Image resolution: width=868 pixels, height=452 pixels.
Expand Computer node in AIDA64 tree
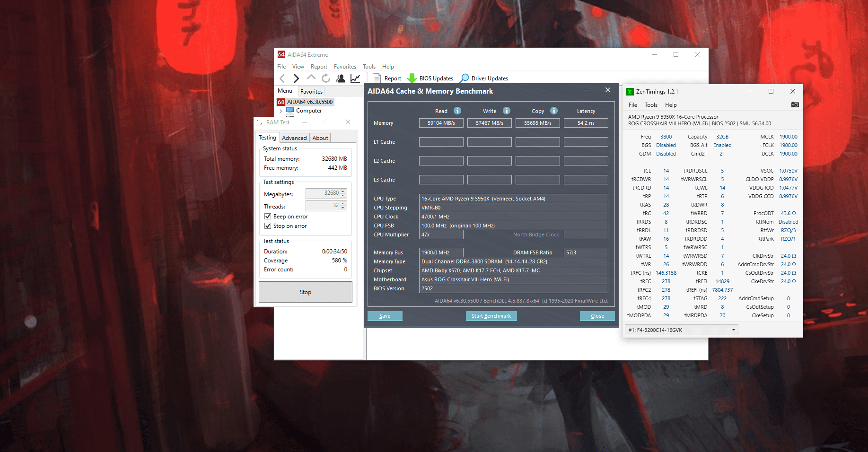point(281,111)
